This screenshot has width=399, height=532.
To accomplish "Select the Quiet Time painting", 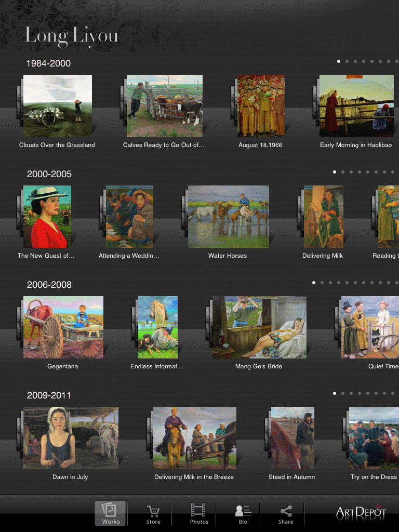I will tap(370, 327).
